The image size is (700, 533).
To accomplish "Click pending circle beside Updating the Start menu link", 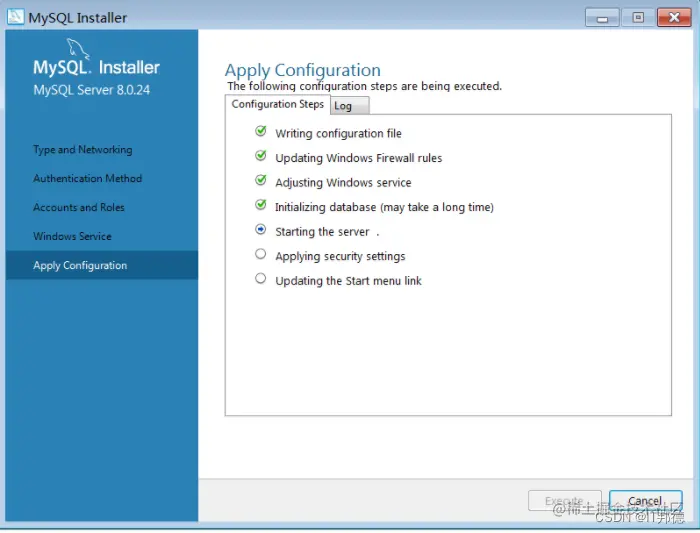I will [x=260, y=279].
